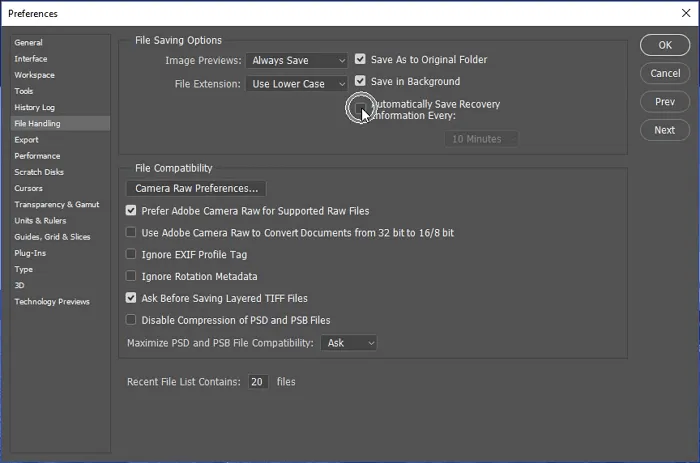Toggle Save in Background checkbox
This screenshot has height=463, width=700.
(x=360, y=82)
